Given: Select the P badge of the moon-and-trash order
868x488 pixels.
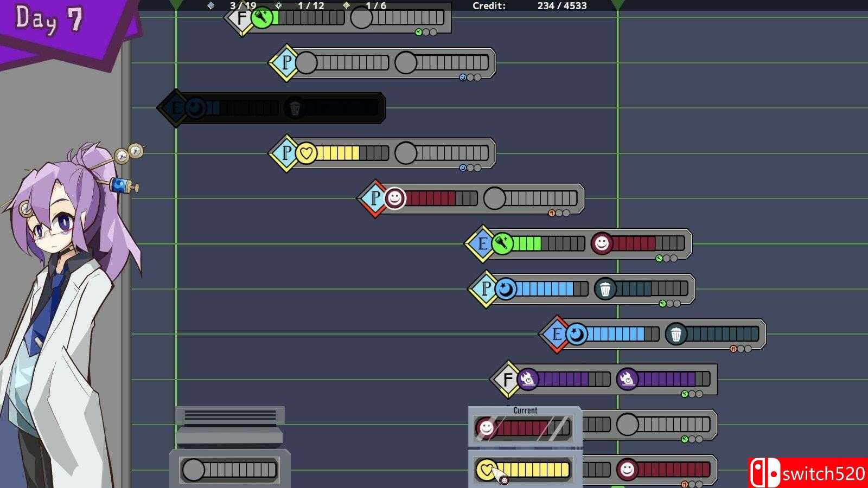Looking at the screenshot, I should pyautogui.click(x=486, y=289).
